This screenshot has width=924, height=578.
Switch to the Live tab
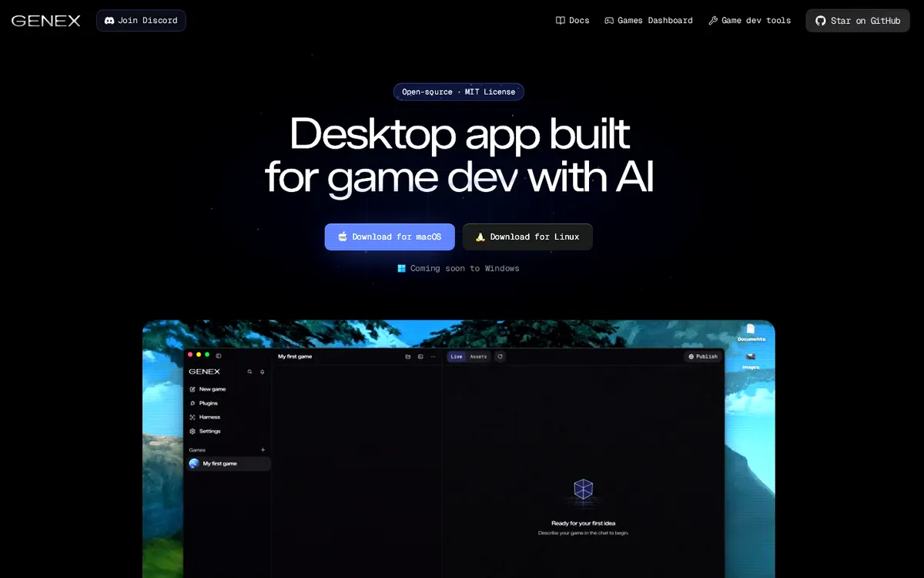pos(457,357)
